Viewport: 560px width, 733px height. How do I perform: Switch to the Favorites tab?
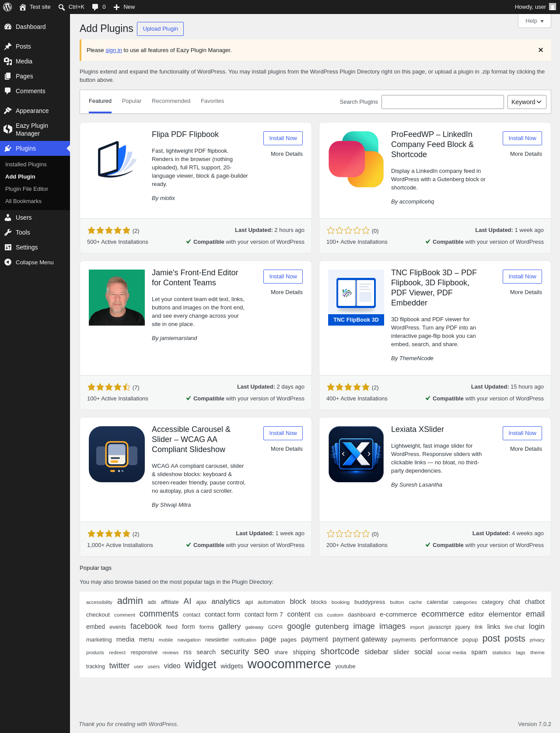(212, 101)
